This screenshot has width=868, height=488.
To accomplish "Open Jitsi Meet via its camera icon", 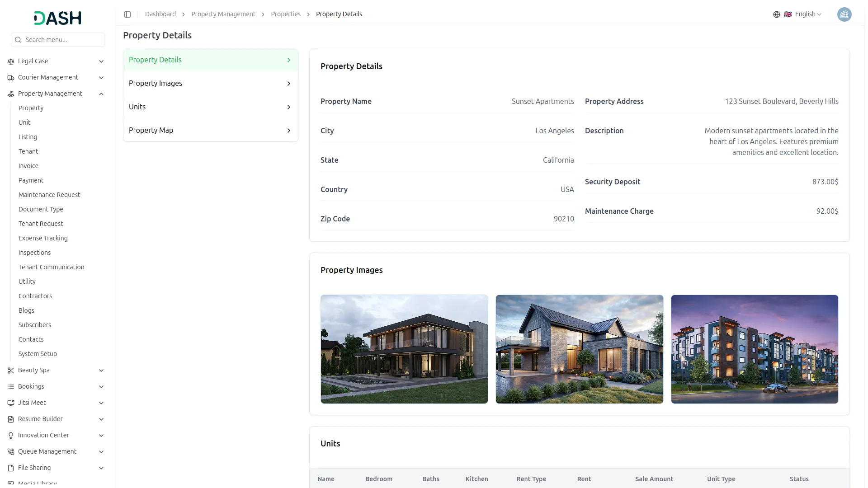I will tap(10, 403).
